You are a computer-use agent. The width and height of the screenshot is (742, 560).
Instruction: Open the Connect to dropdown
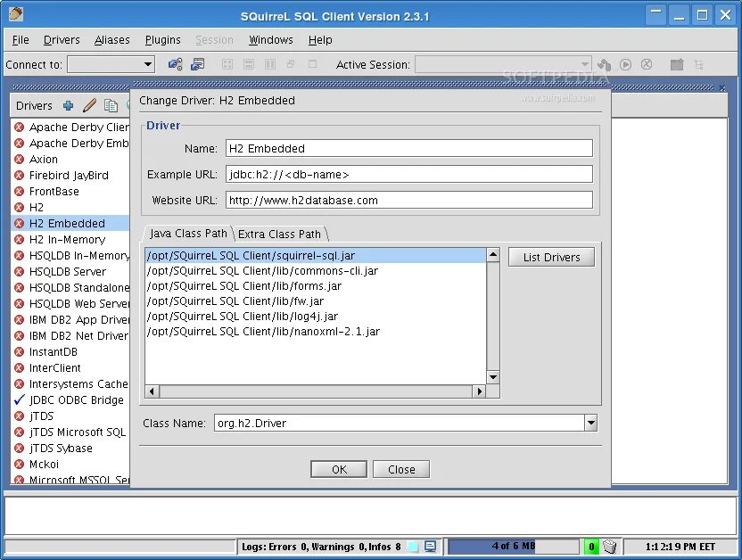point(149,64)
